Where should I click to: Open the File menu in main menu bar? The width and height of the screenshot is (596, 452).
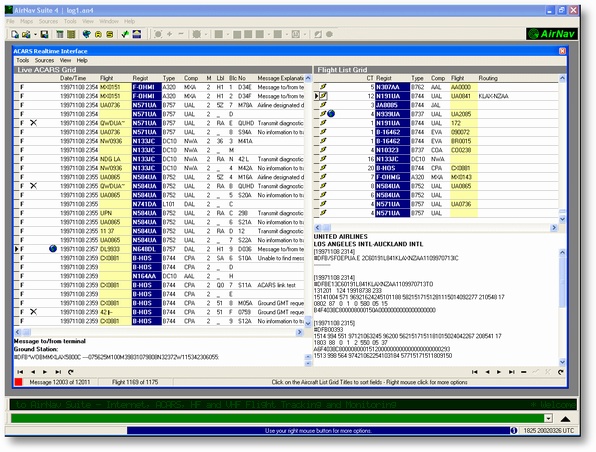pyautogui.click(x=10, y=22)
